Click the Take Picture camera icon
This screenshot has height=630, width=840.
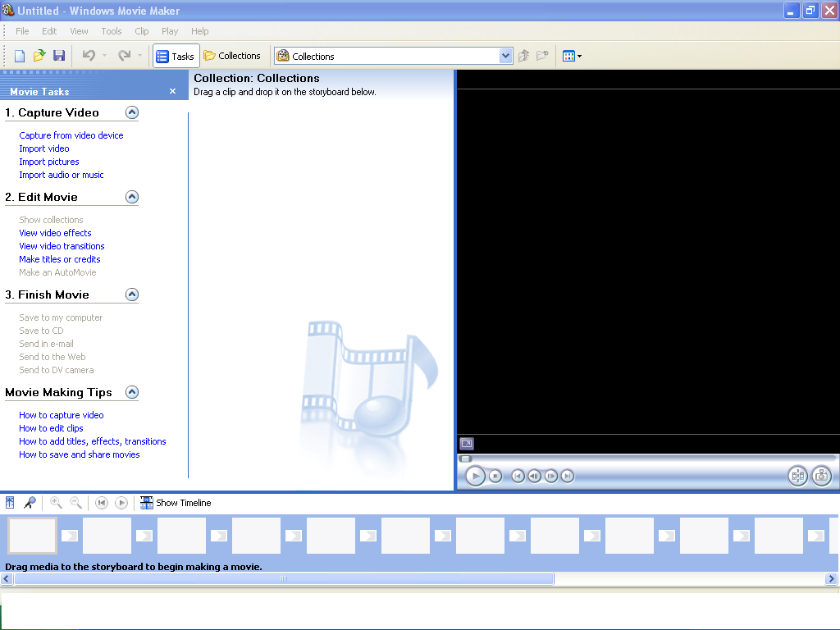click(822, 476)
